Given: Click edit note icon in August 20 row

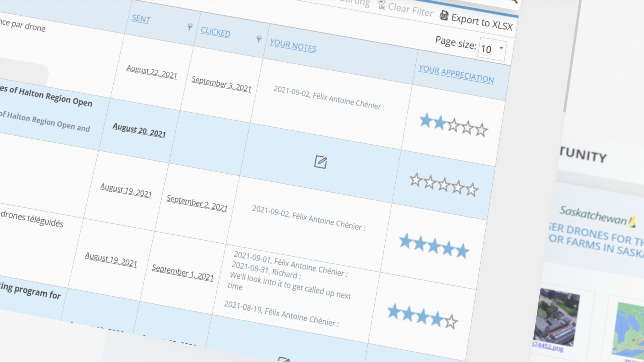Looking at the screenshot, I should coord(320,162).
